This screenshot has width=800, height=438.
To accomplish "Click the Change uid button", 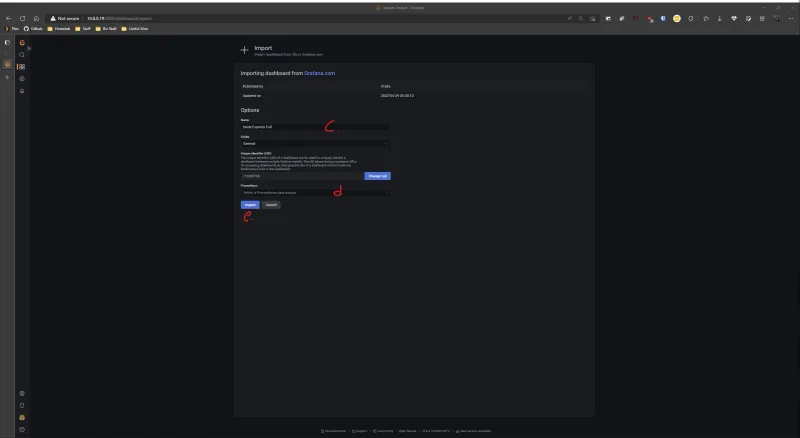I will tap(378, 176).
